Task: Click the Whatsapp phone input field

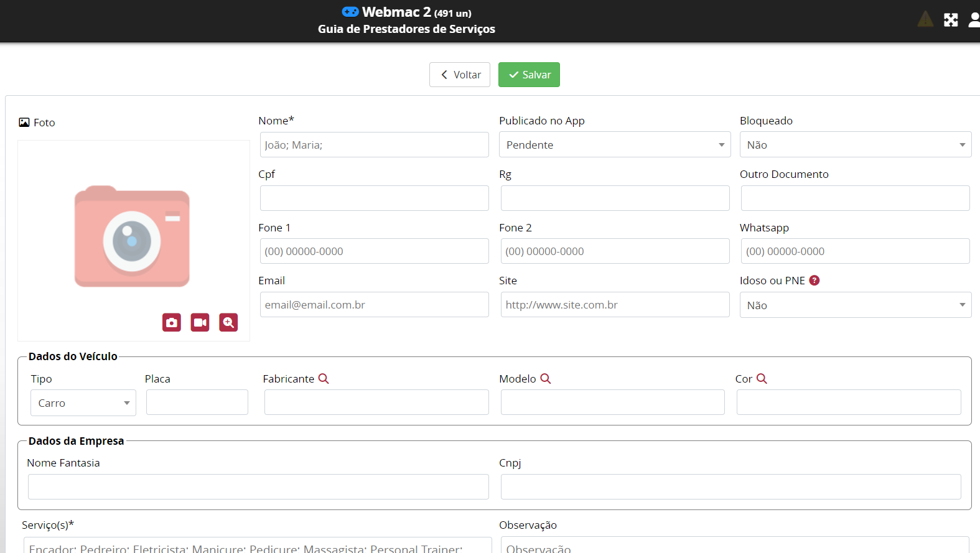Action: 855,251
